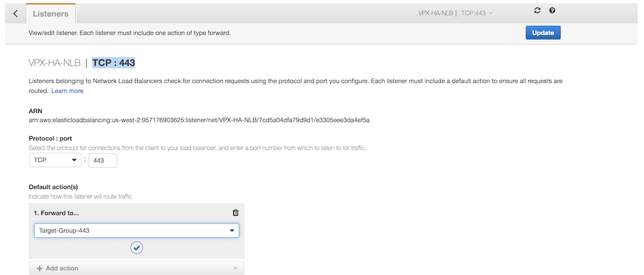The height and width of the screenshot is (275, 644).
Task: Click the port field containing 443
Action: (103, 161)
